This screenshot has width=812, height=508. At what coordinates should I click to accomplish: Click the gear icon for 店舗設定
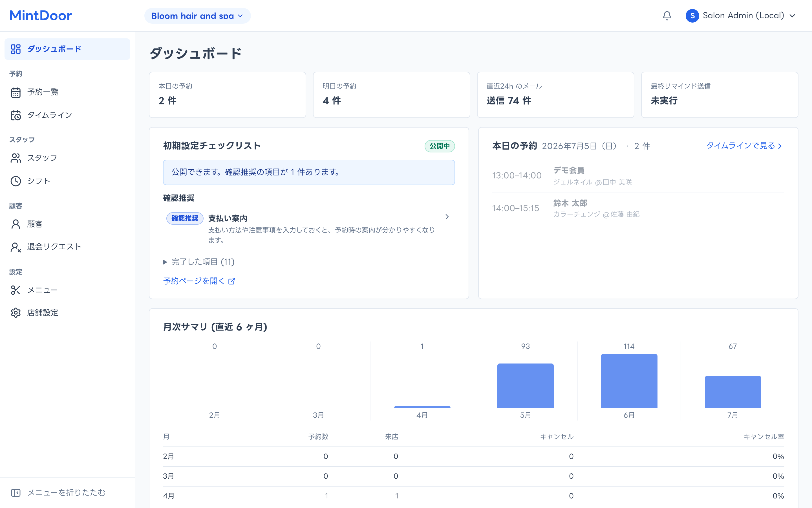click(16, 313)
